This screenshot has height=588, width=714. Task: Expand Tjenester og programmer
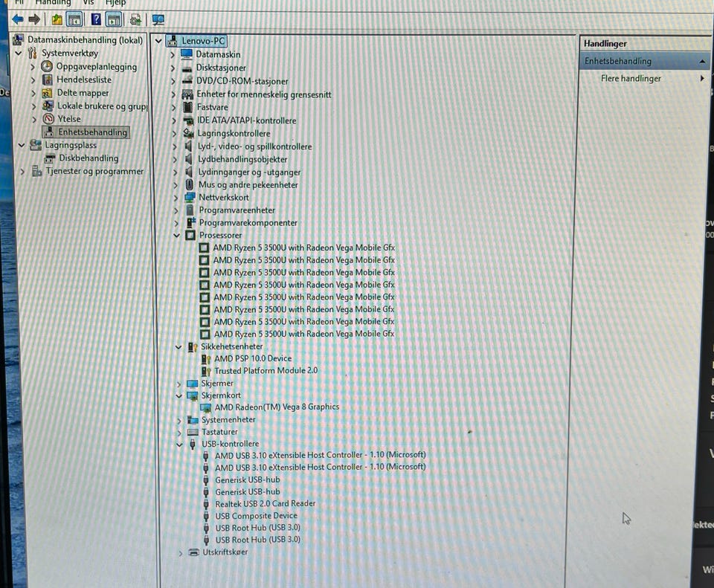tap(22, 172)
